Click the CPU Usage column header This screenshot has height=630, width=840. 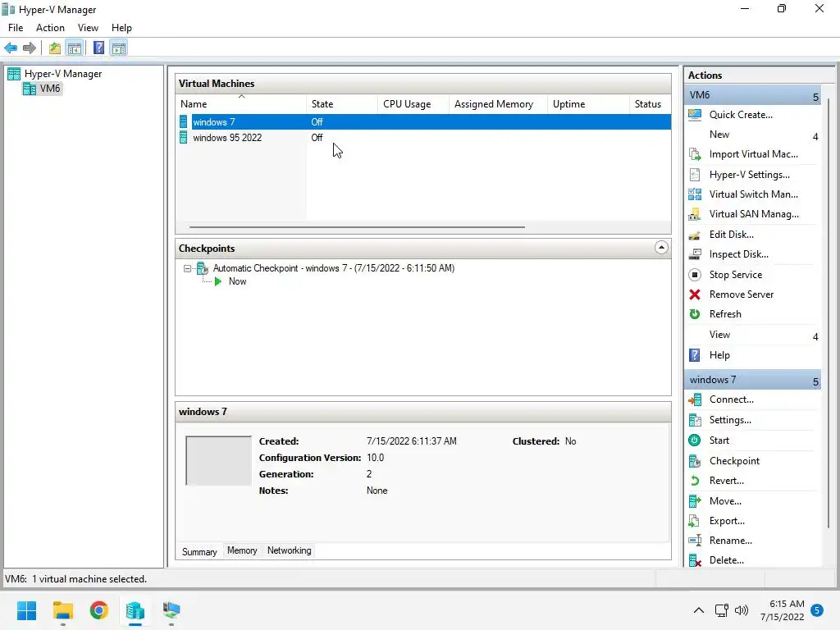tap(413, 104)
